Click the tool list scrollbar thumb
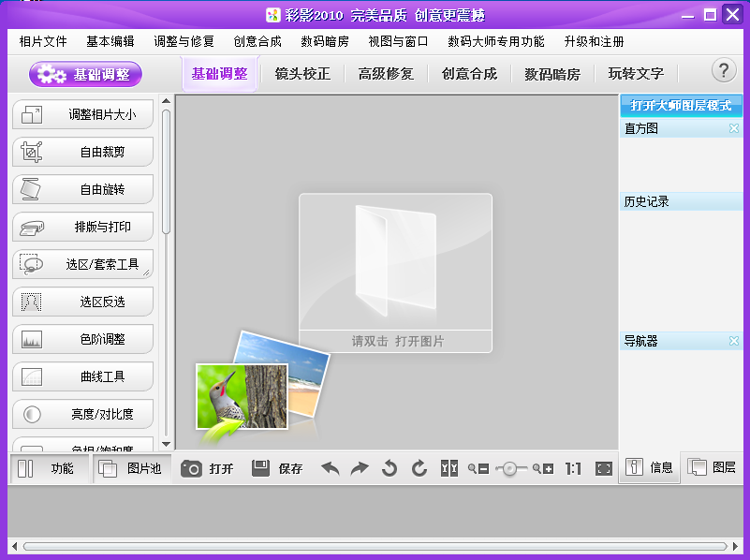 [167, 171]
